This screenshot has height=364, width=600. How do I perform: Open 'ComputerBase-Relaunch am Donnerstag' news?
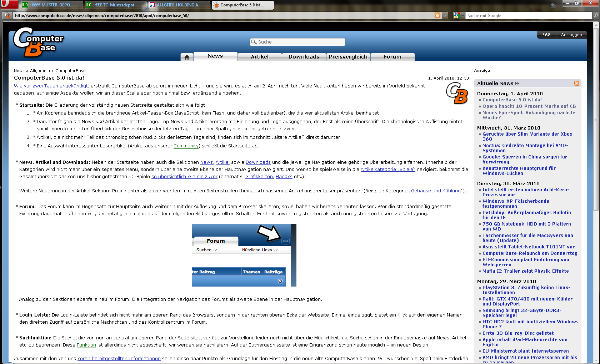(x=530, y=253)
